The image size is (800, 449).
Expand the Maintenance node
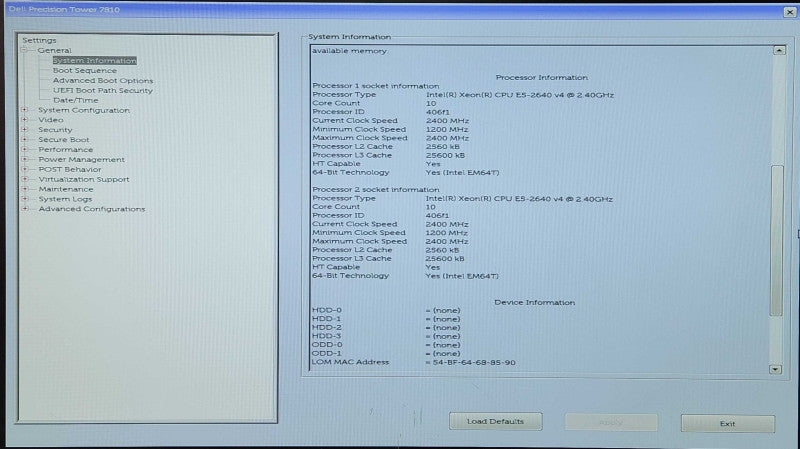pos(24,189)
